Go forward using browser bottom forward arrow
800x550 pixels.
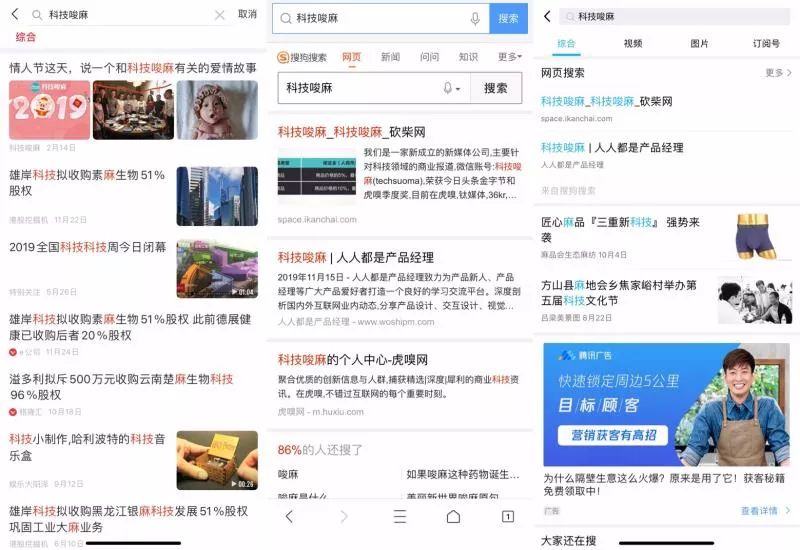click(344, 516)
